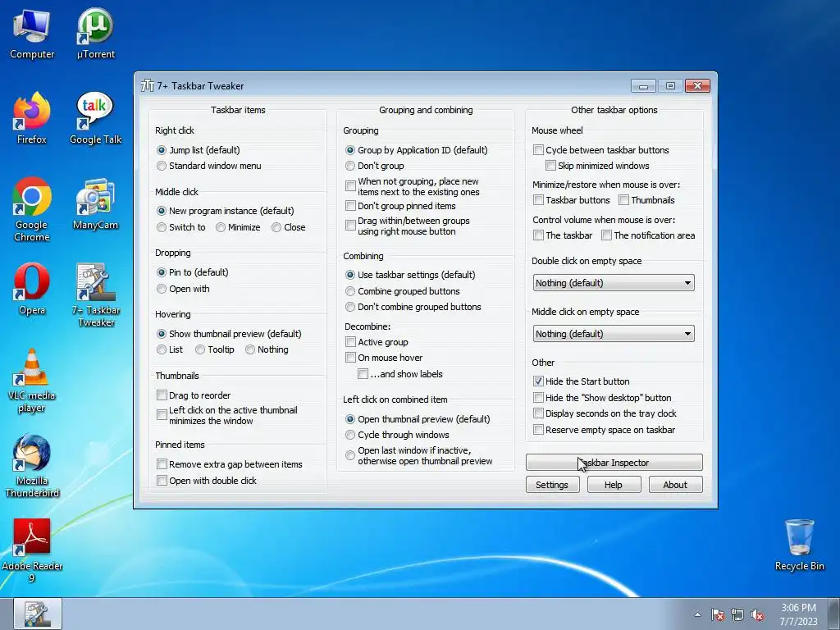Select the Recycle Bin icon
This screenshot has height=630, width=840.
click(799, 545)
